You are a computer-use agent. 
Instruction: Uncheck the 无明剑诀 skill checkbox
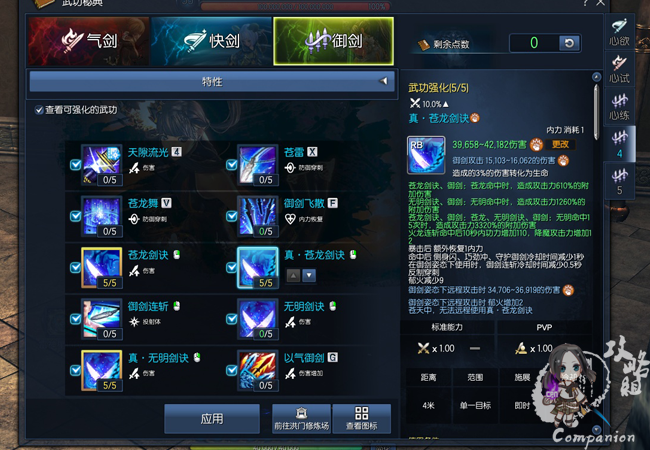[232, 319]
